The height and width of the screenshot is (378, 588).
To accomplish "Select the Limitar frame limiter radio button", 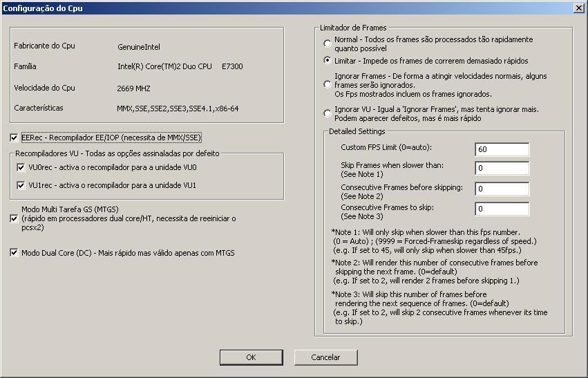I will pos(328,60).
